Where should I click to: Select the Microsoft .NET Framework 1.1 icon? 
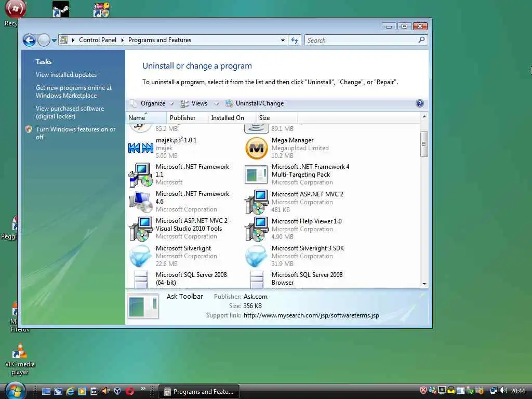(140, 175)
